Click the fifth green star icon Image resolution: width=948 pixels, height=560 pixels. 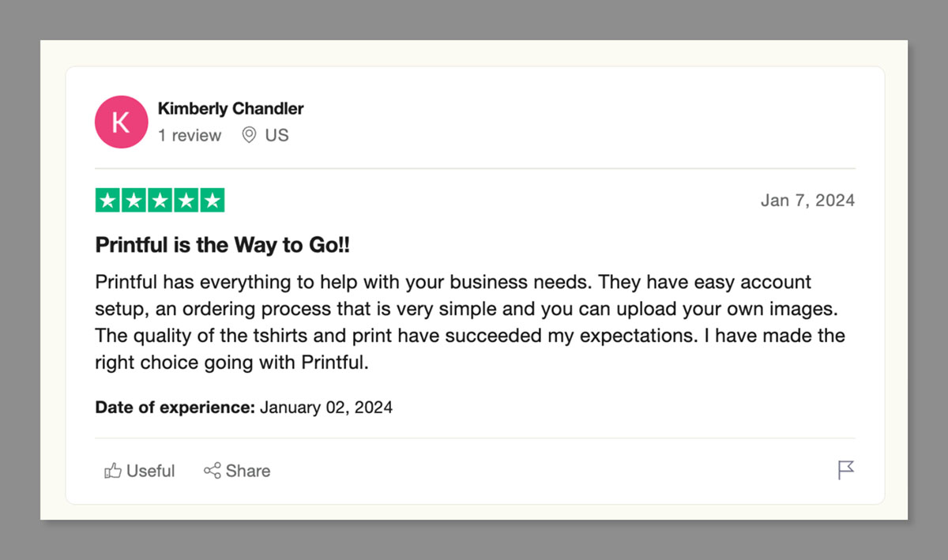tap(212, 200)
